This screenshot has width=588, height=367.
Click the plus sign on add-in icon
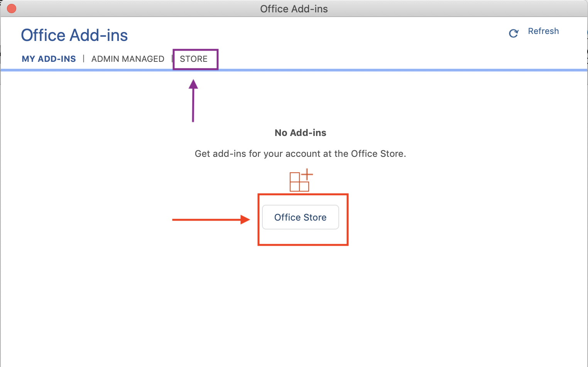click(x=307, y=174)
